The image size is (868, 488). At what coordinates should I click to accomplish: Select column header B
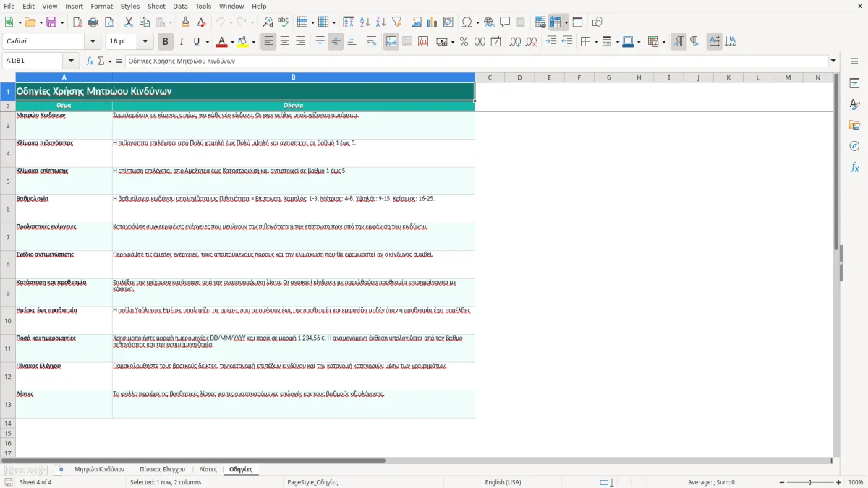(x=294, y=77)
